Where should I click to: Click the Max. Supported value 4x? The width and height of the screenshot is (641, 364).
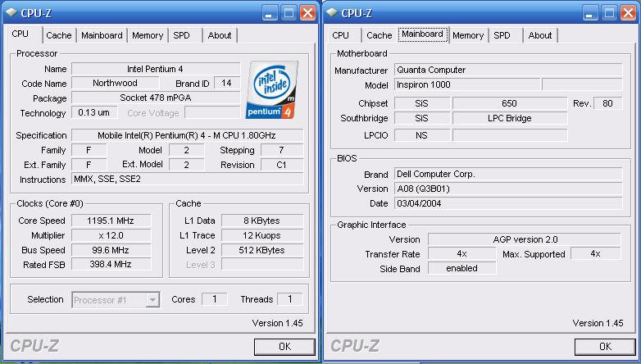click(x=596, y=254)
